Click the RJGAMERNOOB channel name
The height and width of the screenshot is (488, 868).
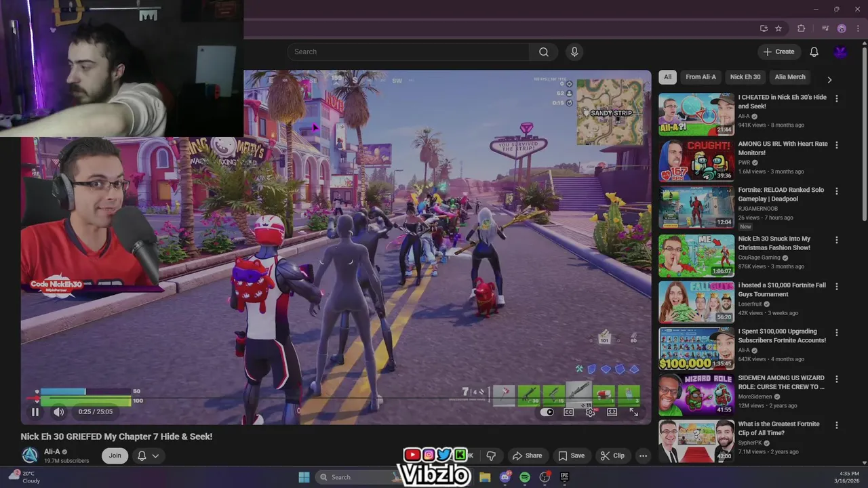[758, 209]
